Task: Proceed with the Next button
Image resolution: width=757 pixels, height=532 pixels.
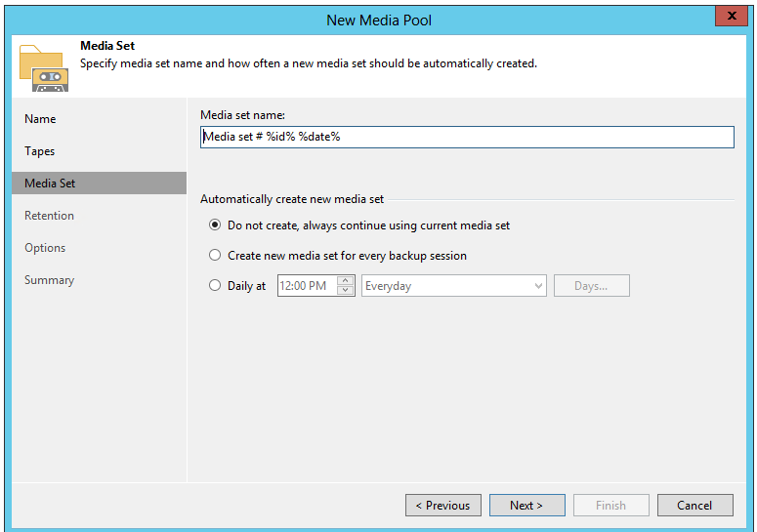Action: (x=527, y=506)
